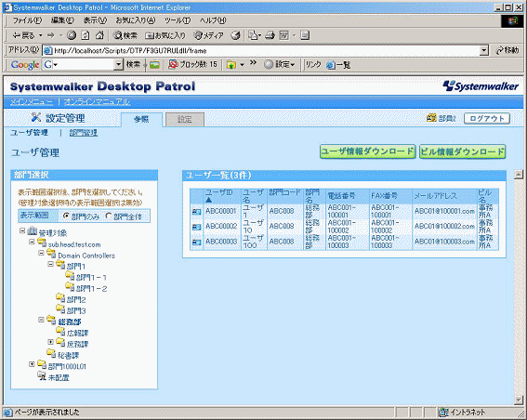This screenshot has width=527, height=420.
Task: Open the address bar dropdown arrow
Action: pyautogui.click(x=484, y=51)
